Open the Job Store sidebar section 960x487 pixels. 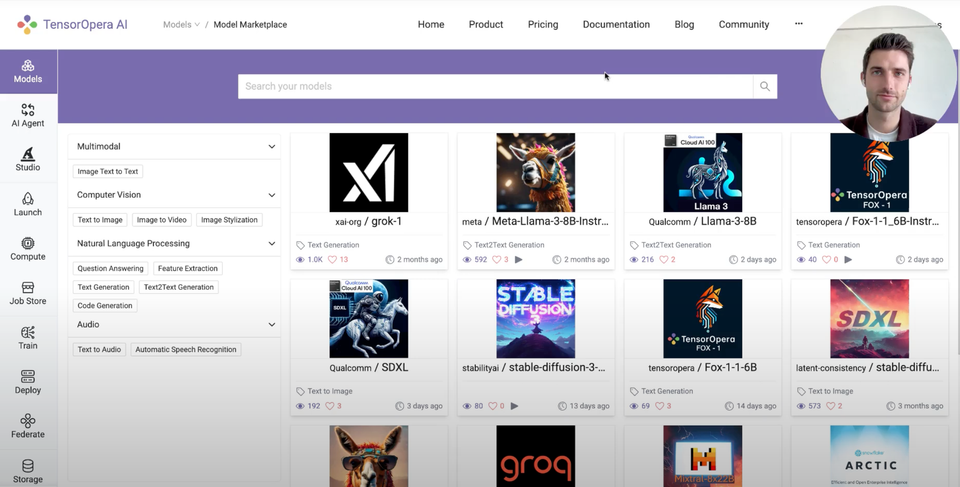click(28, 293)
